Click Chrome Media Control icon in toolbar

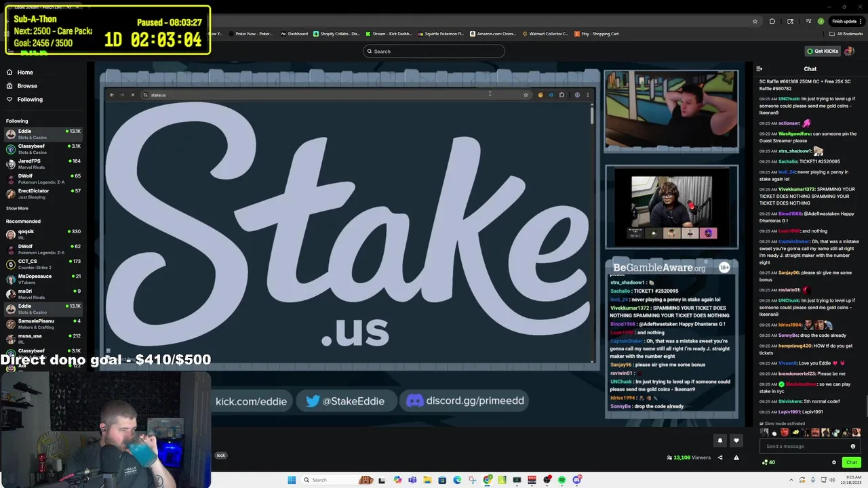[x=809, y=21]
